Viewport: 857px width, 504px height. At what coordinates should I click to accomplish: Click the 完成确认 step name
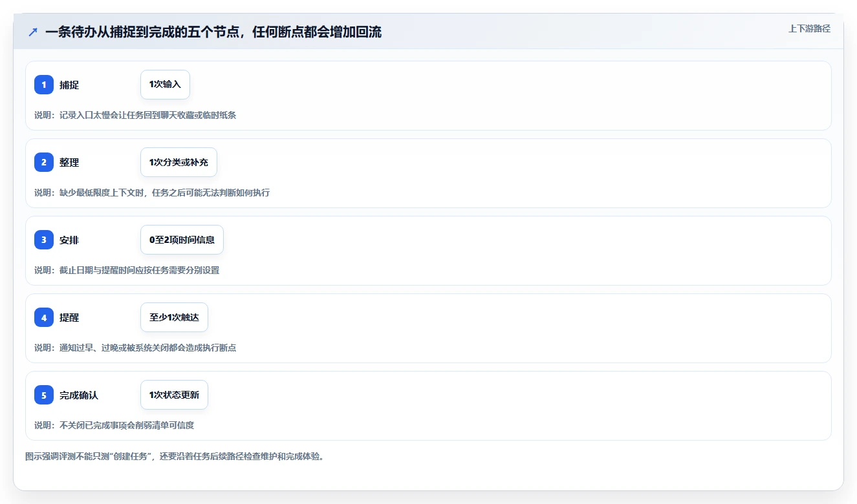pos(79,395)
